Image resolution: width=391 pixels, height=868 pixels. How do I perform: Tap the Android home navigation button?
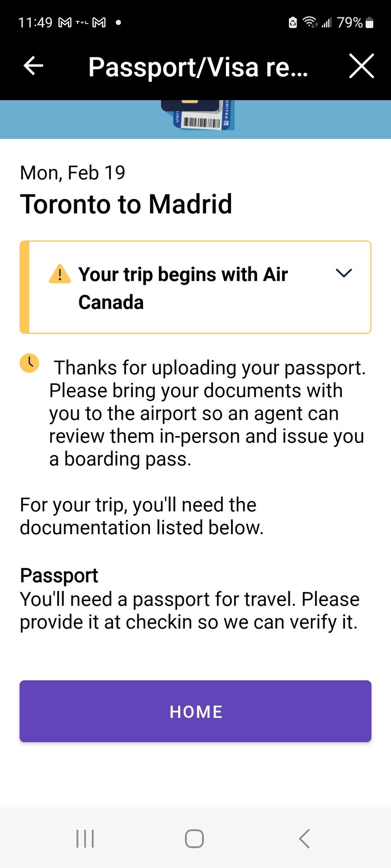point(195,838)
